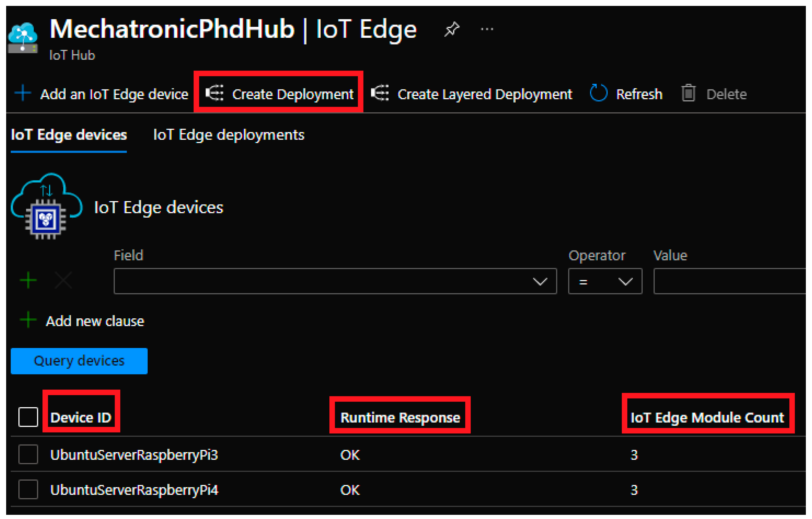Viewport: 812px width, 519px height.
Task: Click the green plus icon beside the Field row
Action: [28, 281]
